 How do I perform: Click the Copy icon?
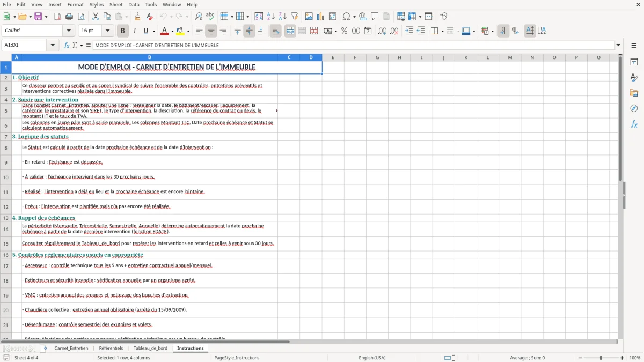(107, 17)
